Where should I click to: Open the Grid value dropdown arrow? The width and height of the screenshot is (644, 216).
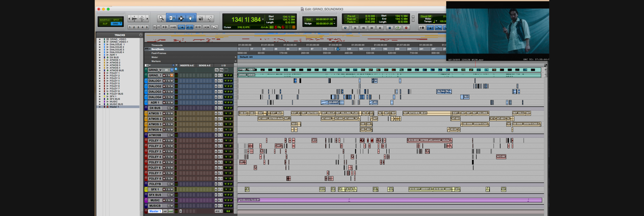click(335, 19)
